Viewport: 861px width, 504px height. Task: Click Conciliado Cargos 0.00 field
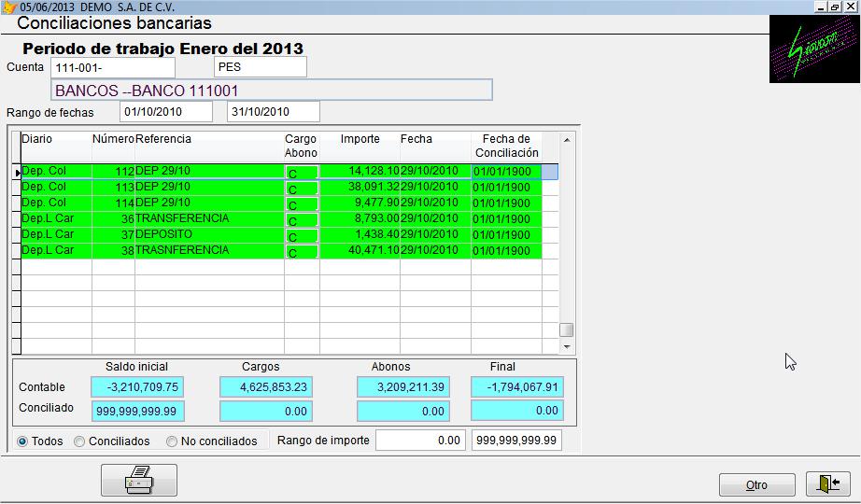tap(266, 412)
